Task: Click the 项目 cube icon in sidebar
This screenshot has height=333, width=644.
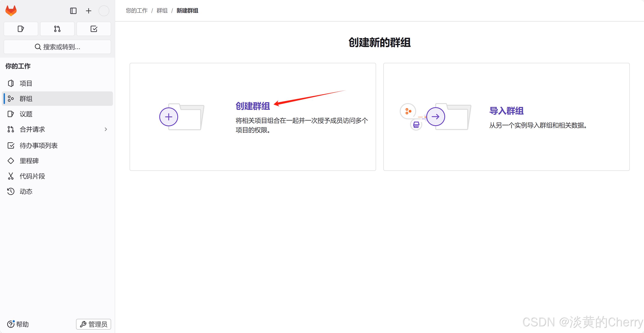Action: point(11,83)
